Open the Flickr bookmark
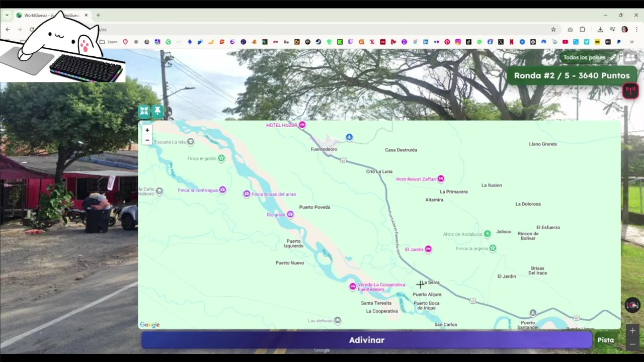The height and width of the screenshot is (362, 644). [x=436, y=42]
